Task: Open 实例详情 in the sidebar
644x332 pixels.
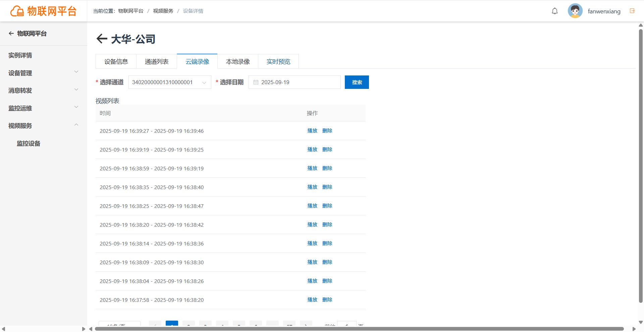Action: (20, 55)
